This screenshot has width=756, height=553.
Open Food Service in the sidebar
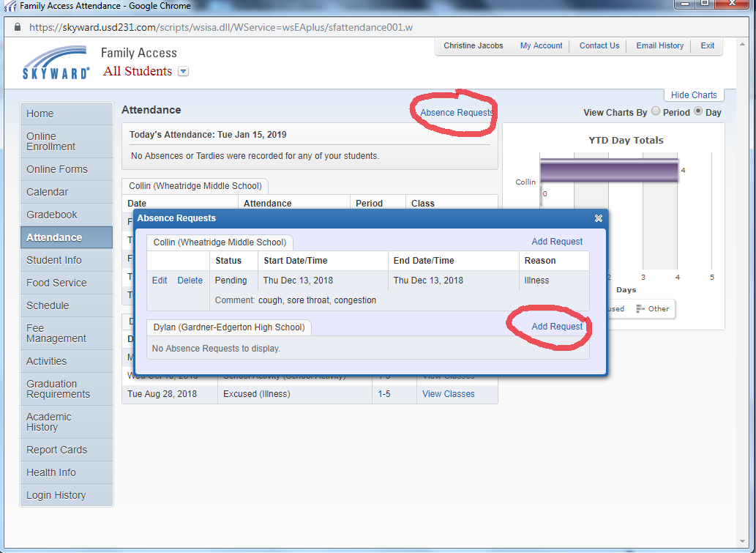[67, 283]
